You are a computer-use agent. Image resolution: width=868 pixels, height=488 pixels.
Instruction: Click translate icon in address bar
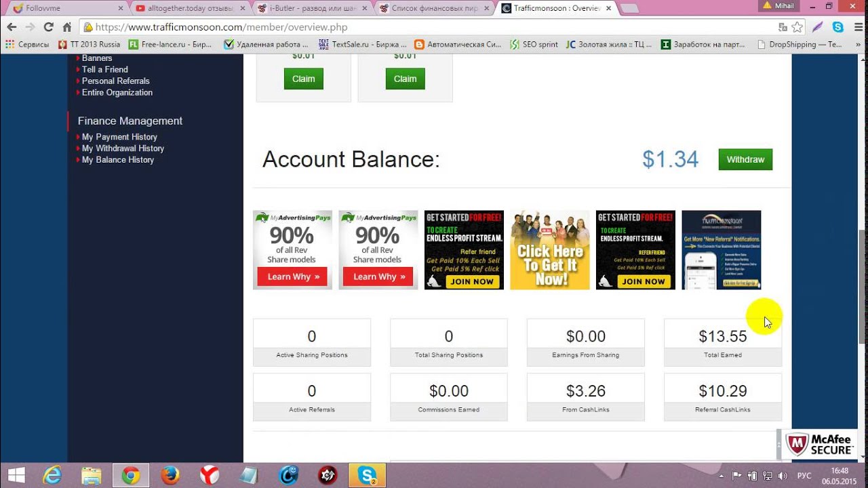[x=783, y=27]
